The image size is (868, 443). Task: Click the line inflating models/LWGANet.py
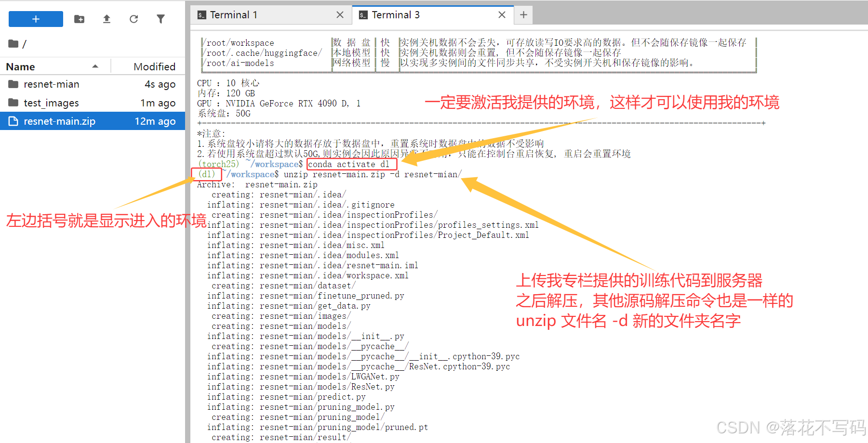coord(303,377)
